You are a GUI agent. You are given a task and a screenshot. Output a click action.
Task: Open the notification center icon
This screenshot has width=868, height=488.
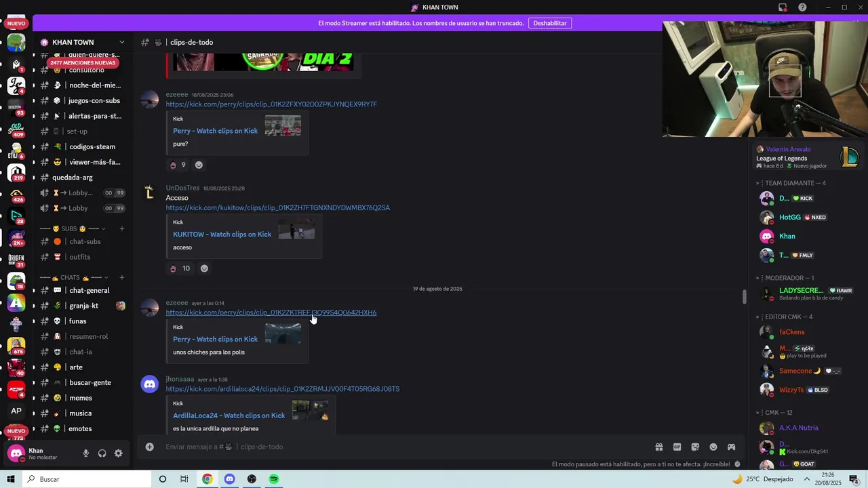tap(854, 479)
